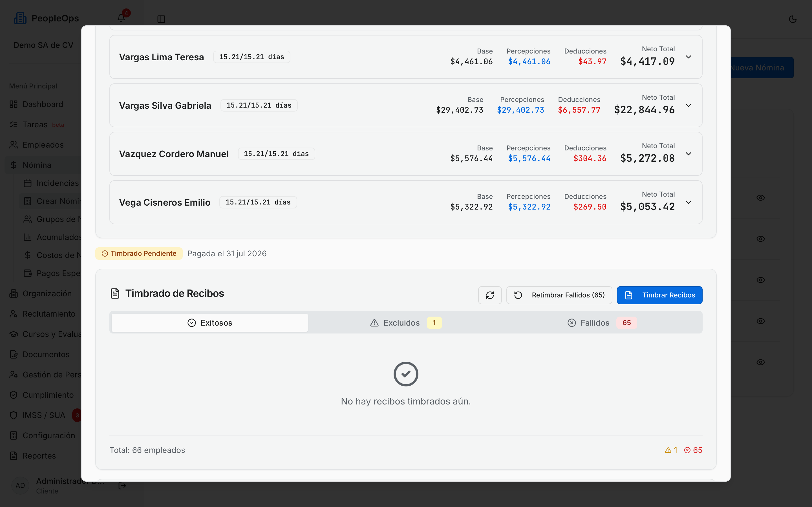Open the notifications bell icon
812x507 pixels.
pyautogui.click(x=121, y=18)
